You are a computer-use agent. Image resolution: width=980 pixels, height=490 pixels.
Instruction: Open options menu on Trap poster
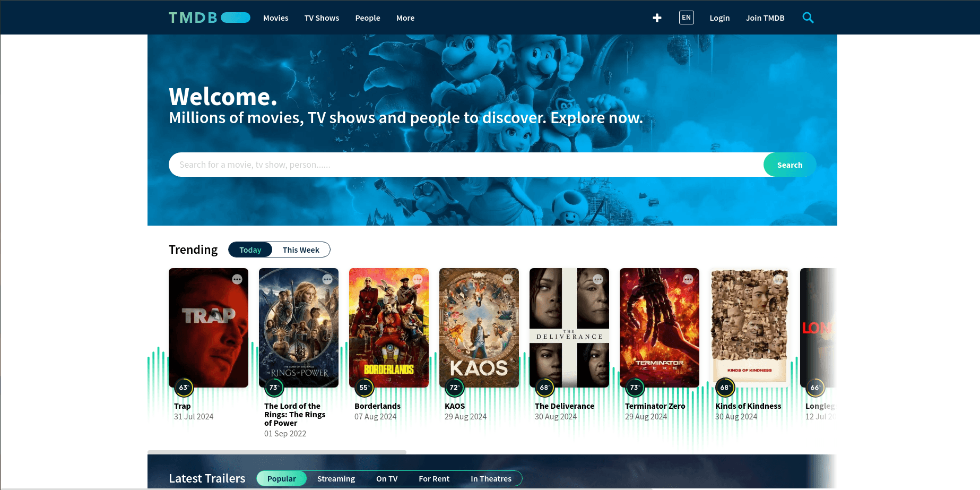click(x=237, y=279)
